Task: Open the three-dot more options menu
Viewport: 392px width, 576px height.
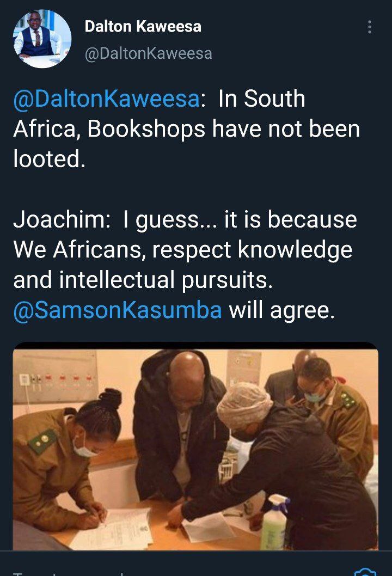Action: tap(370, 27)
